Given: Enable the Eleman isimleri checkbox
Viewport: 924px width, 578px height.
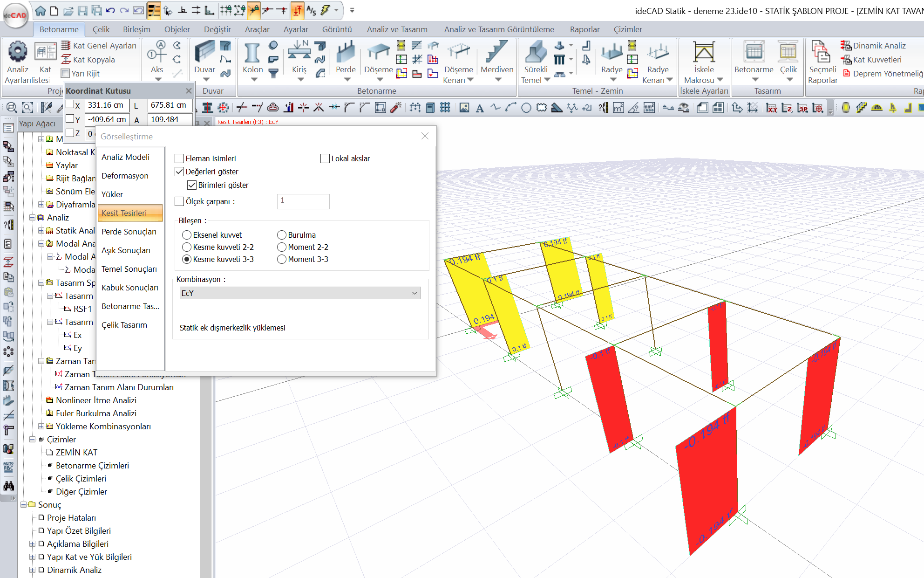Looking at the screenshot, I should tap(179, 158).
